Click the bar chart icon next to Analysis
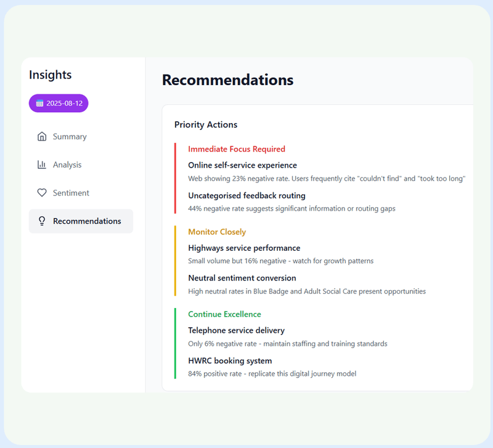The width and height of the screenshot is (493, 448). (43, 165)
